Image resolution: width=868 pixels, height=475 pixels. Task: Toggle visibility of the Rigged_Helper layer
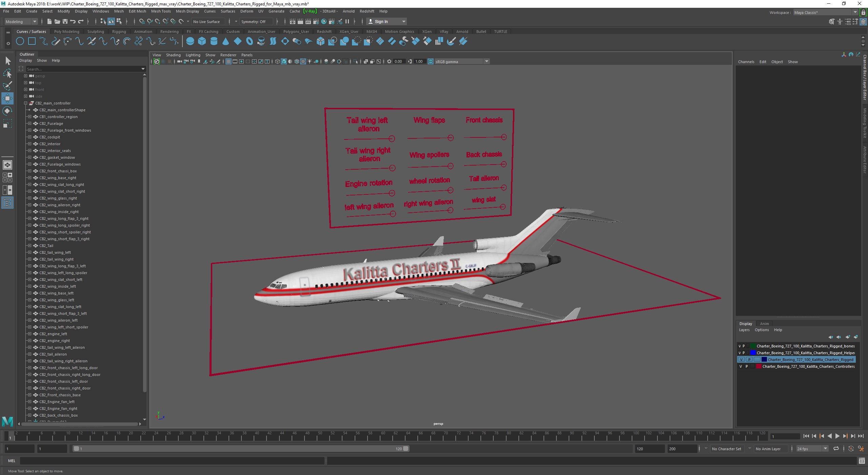coord(739,353)
